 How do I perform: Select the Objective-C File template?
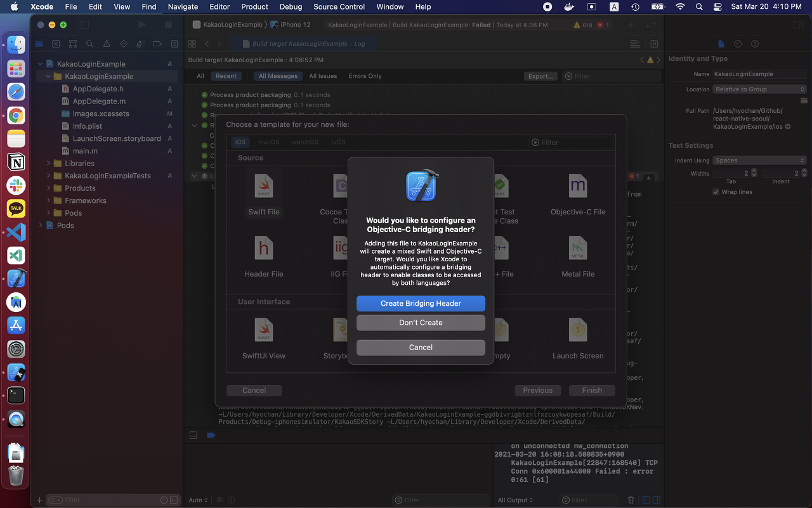pyautogui.click(x=578, y=195)
